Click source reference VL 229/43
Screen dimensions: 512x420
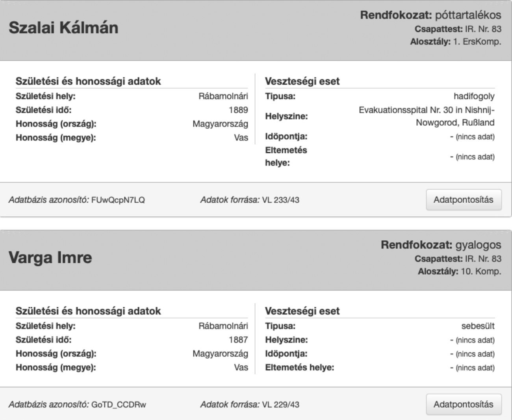[280, 404]
